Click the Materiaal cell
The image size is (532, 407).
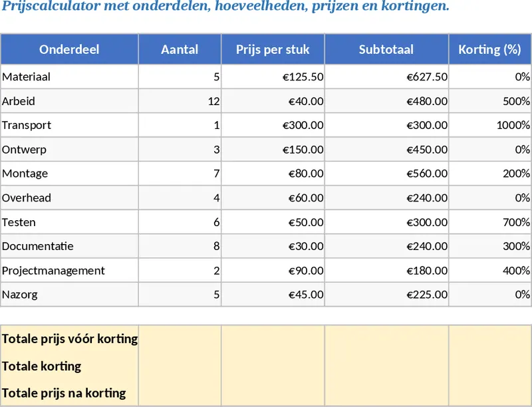(69, 77)
